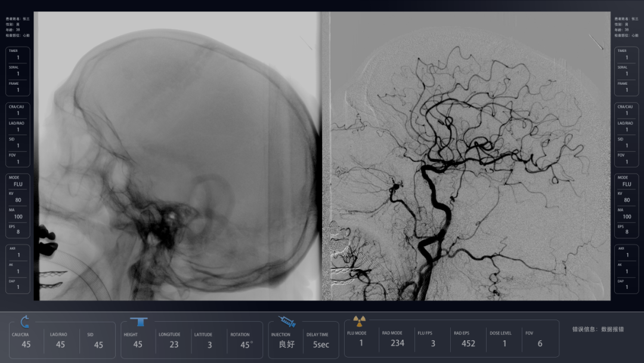Click LAO/RAO value in left side panel

(x=18, y=130)
